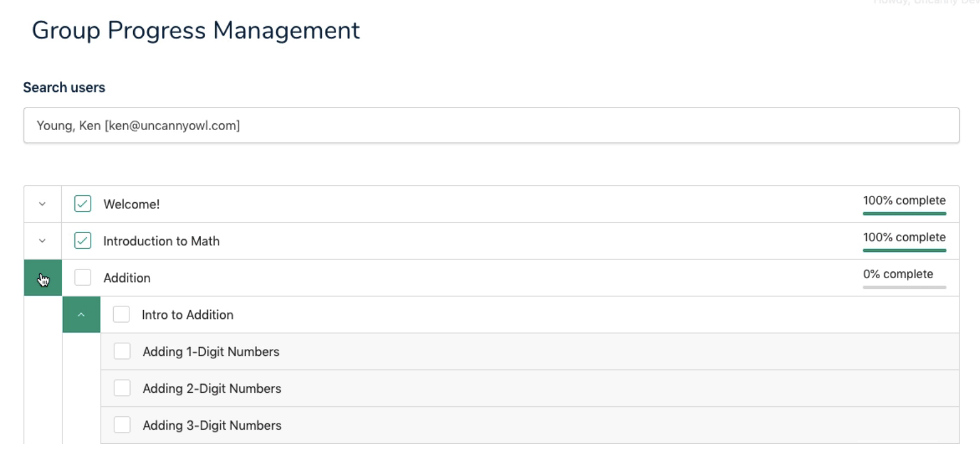
Task: Tick the Adding 3-Digit Numbers checkbox
Action: tap(122, 425)
